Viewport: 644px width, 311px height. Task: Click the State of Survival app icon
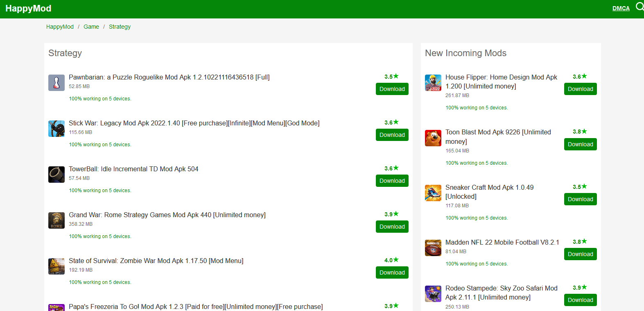(x=56, y=266)
